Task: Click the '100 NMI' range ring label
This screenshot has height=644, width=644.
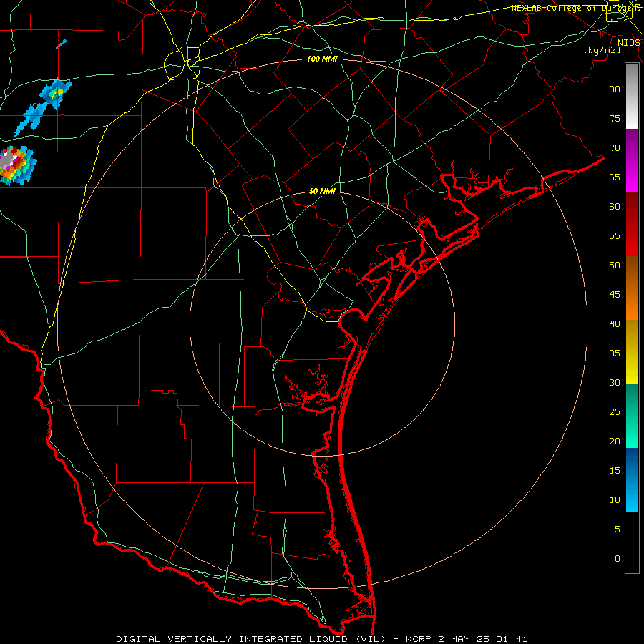Action: [322, 59]
